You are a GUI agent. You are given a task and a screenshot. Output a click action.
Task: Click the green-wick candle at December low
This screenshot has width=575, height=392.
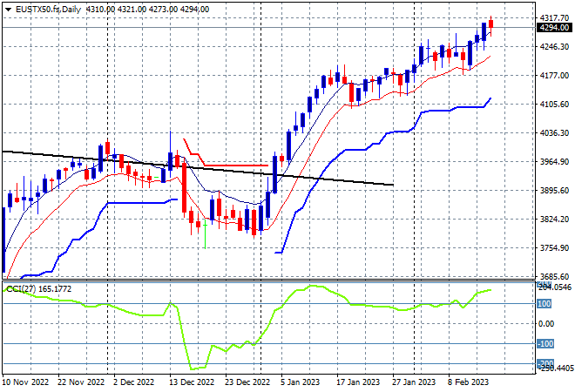(205, 233)
